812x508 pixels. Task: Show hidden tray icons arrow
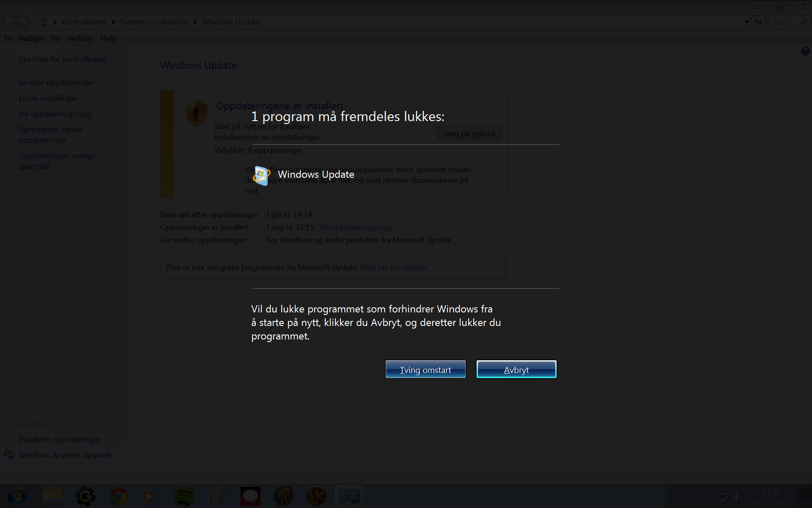click(x=705, y=497)
